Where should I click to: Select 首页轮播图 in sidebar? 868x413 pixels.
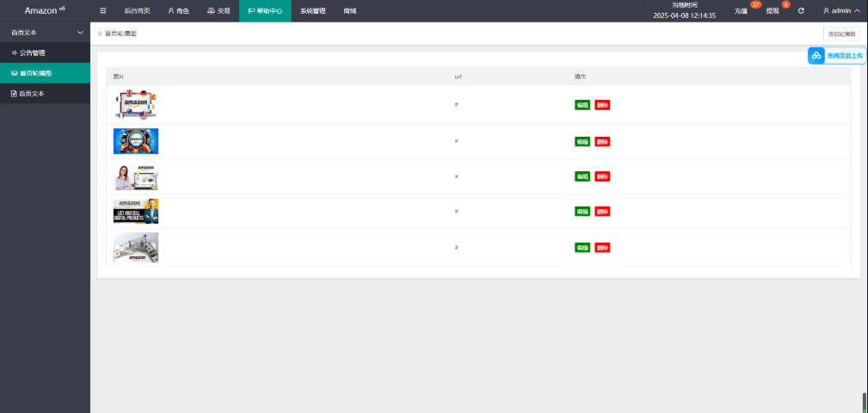coord(45,73)
